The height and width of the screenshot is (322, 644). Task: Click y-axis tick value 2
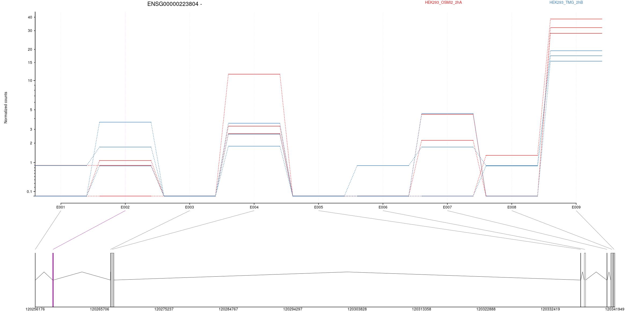(x=31, y=143)
